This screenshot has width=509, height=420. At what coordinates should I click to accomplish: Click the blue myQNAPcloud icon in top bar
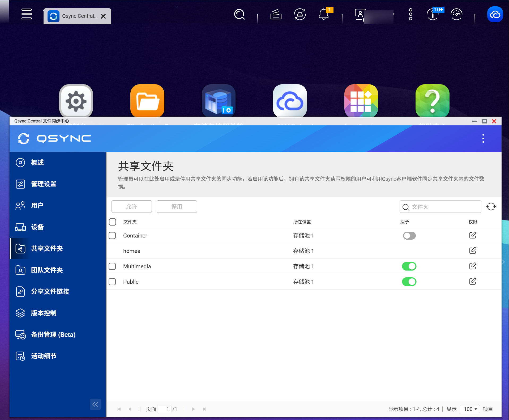(x=495, y=14)
